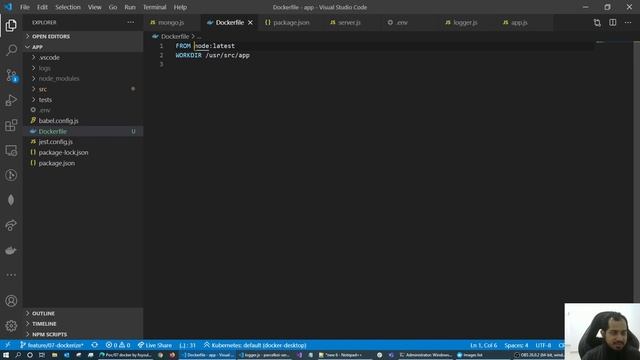This screenshot has width=640, height=360.
Task: Change encoding via UTF-8 indicator
Action: click(543, 345)
